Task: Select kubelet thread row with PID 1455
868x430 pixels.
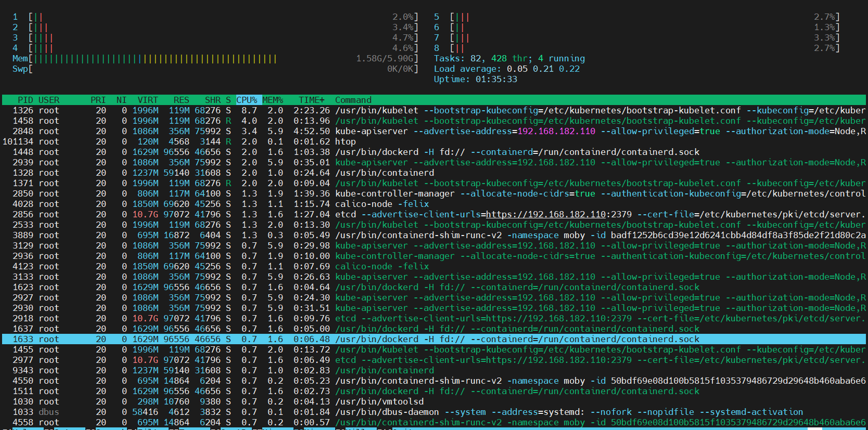Action: coord(434,349)
